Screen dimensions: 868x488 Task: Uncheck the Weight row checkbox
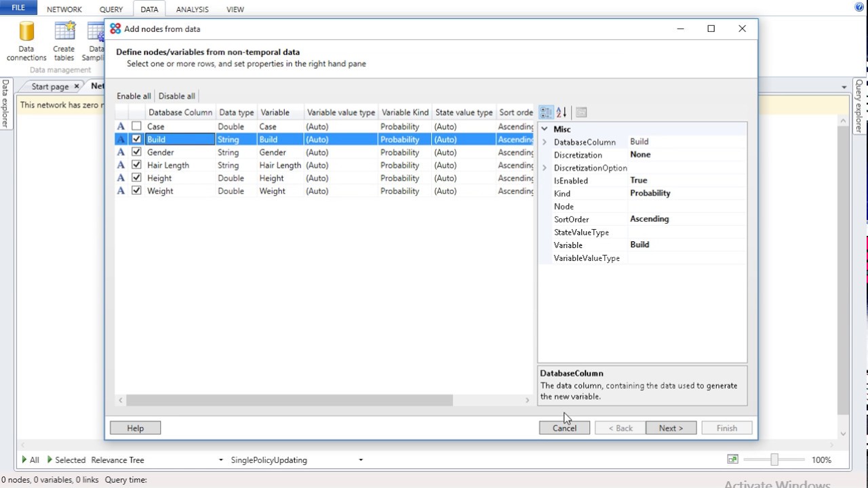pyautogui.click(x=136, y=191)
